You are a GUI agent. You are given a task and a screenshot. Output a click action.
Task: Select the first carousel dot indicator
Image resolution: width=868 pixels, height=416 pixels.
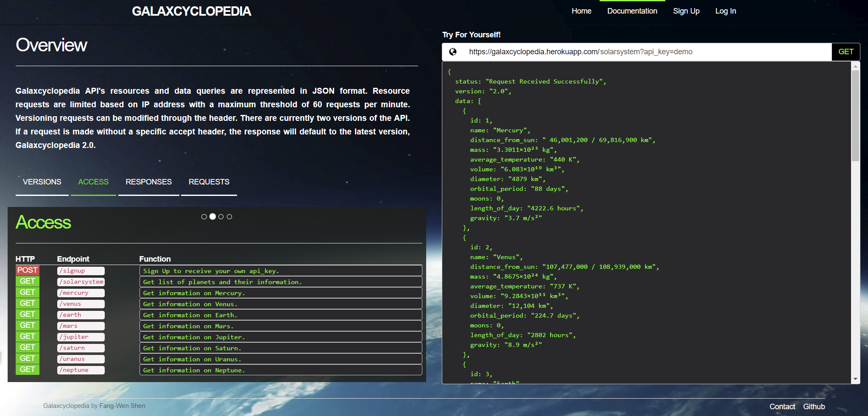coord(204,217)
